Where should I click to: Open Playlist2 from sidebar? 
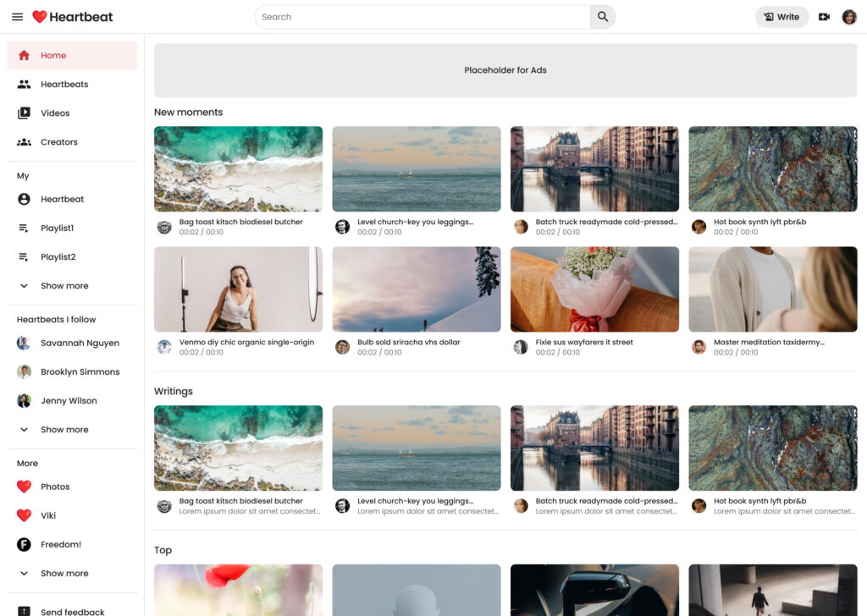point(72,257)
